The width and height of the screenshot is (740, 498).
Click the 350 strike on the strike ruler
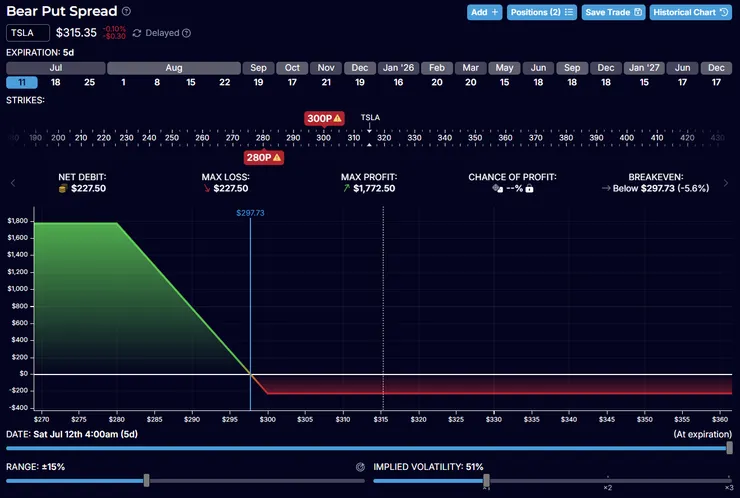point(475,138)
